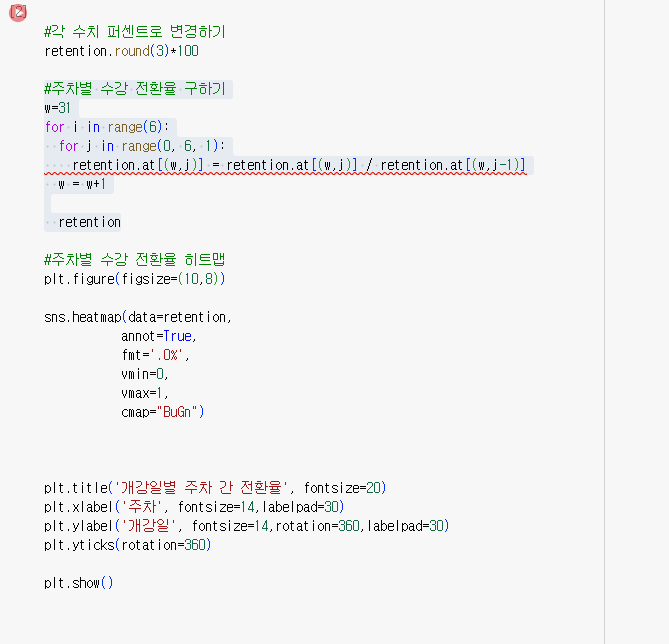Click the red-underlined retention.at[(w,j)] assignment line
The image size is (669, 644).
[x=299, y=165]
